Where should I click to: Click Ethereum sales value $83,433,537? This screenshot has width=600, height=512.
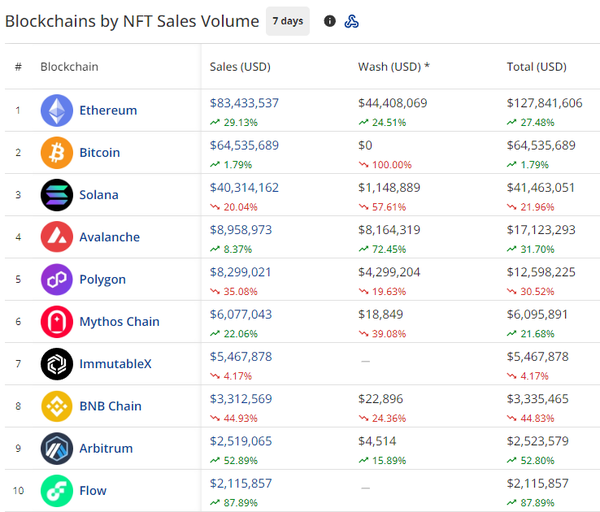coord(244,103)
